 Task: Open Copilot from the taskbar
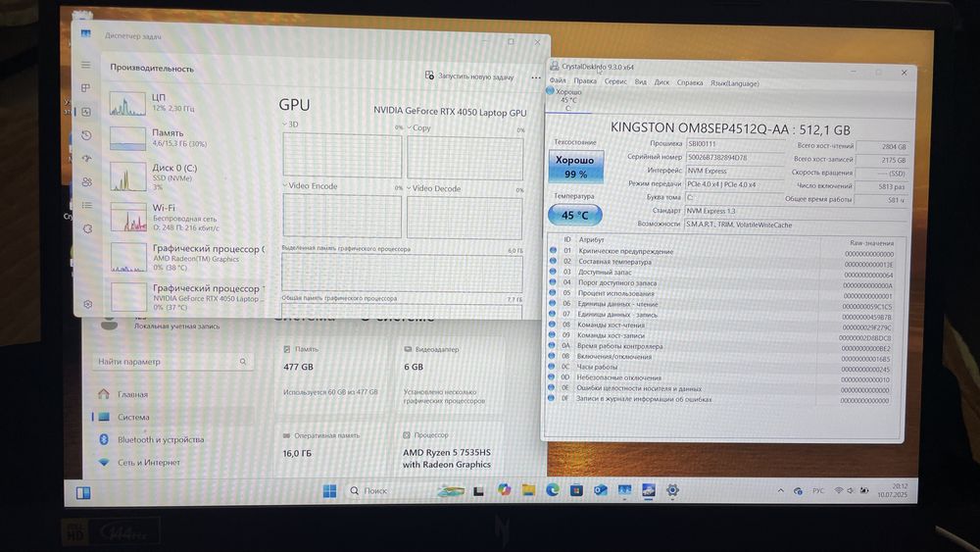click(x=504, y=490)
